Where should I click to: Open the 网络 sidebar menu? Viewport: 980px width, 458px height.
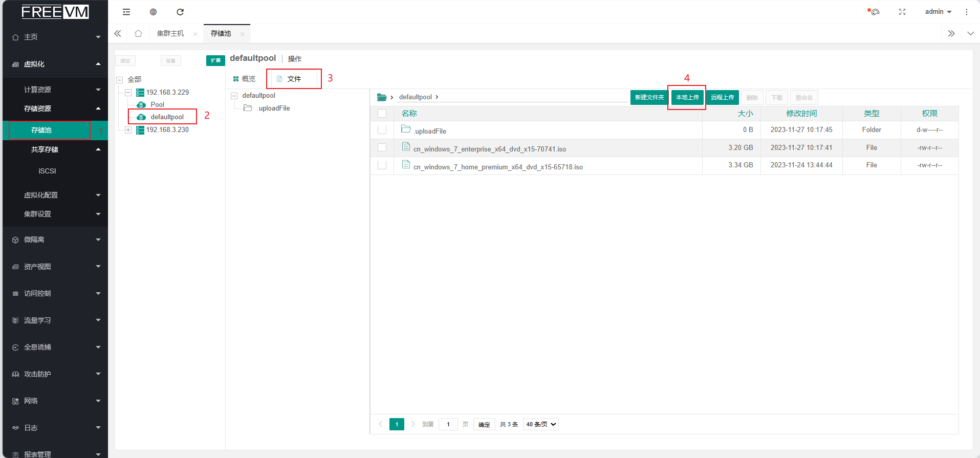[55, 401]
